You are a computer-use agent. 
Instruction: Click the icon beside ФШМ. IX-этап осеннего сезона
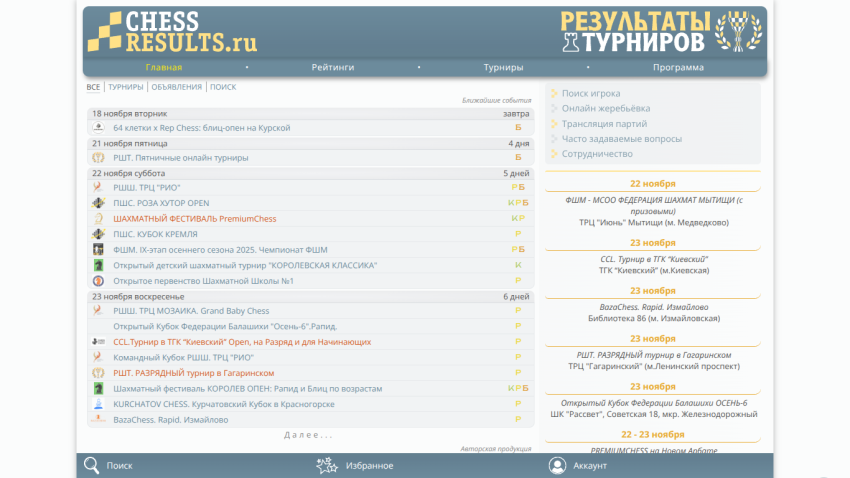tap(98, 250)
